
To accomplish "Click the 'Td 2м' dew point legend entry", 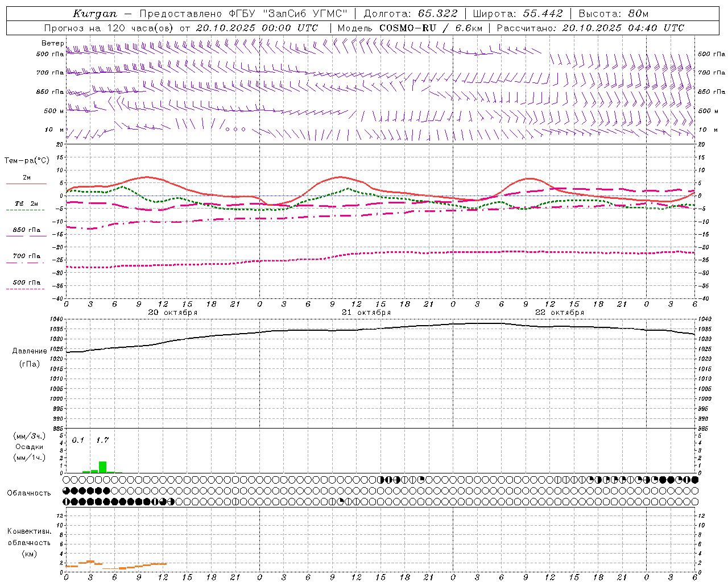I will click(26, 203).
